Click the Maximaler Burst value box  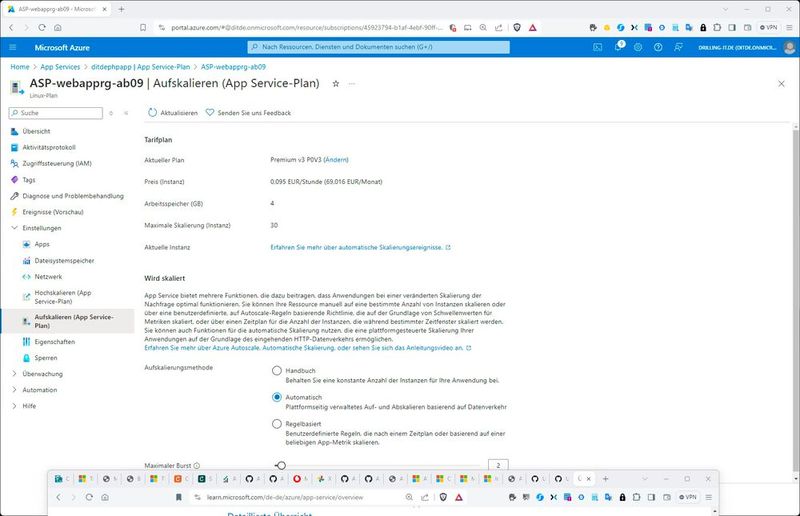(498, 465)
